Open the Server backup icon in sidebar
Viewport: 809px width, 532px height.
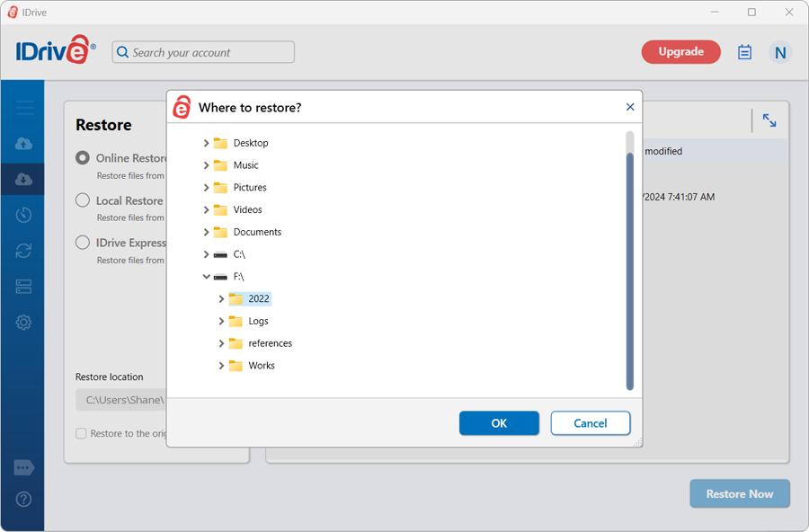24,287
